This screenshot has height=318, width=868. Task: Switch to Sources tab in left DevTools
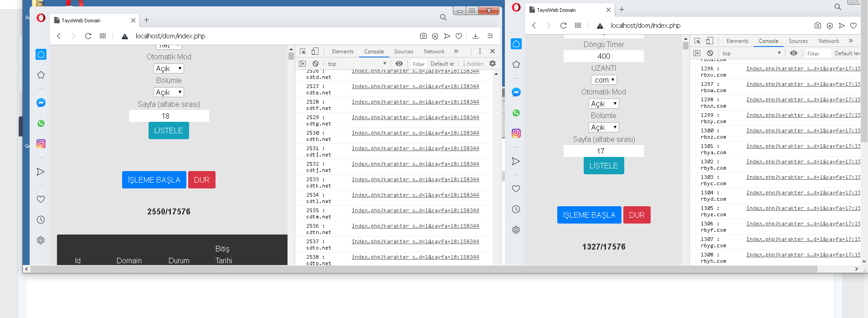[404, 52]
